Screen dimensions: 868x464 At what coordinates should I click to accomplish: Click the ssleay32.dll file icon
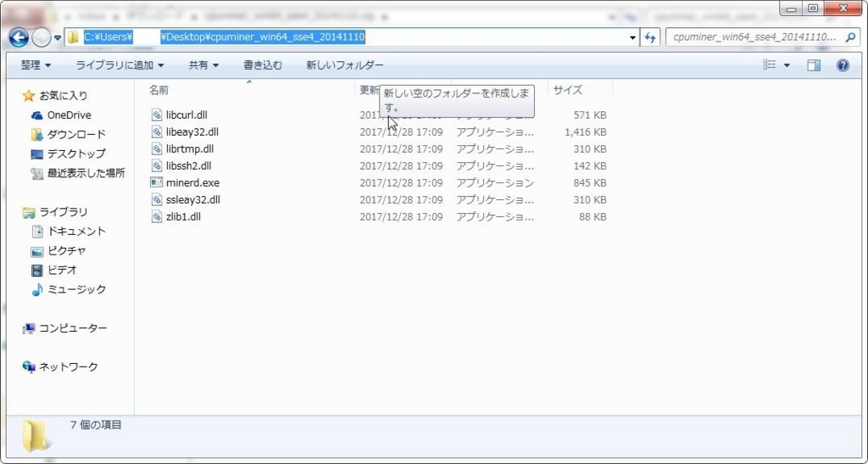pos(157,199)
